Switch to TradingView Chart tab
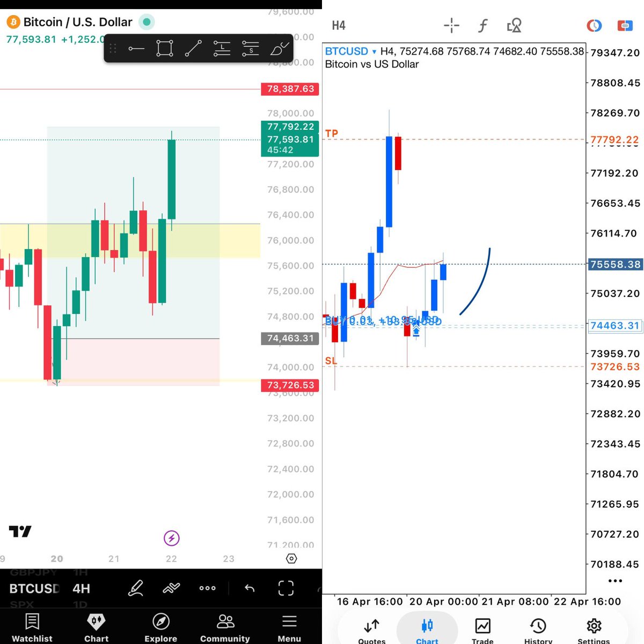The image size is (644, 644). coord(97,628)
